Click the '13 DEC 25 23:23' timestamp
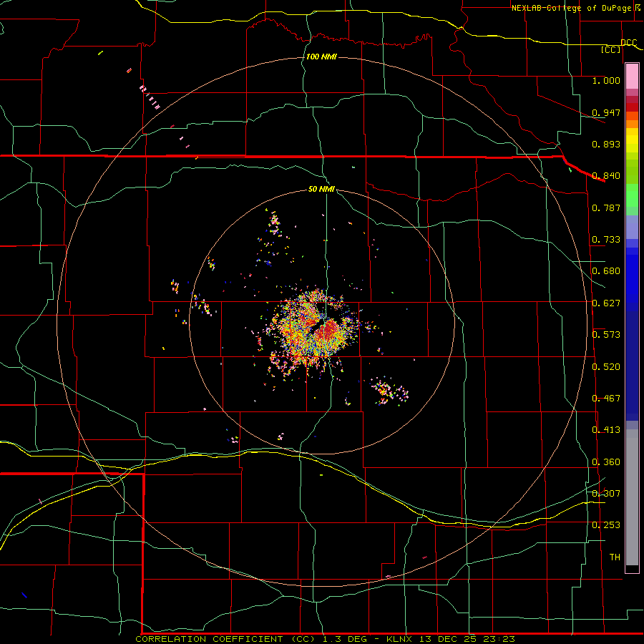Image resolution: width=644 pixels, height=644 pixels. pos(467,639)
